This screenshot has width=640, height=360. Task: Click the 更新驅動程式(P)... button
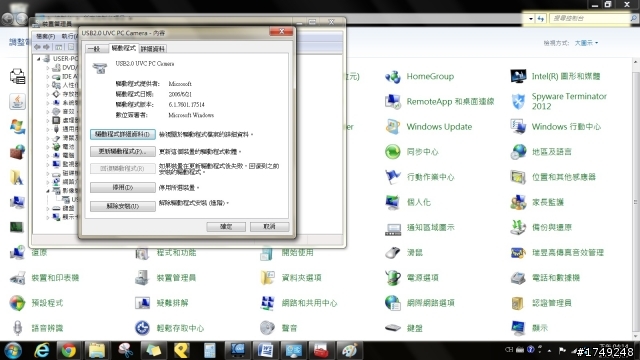tap(122, 151)
